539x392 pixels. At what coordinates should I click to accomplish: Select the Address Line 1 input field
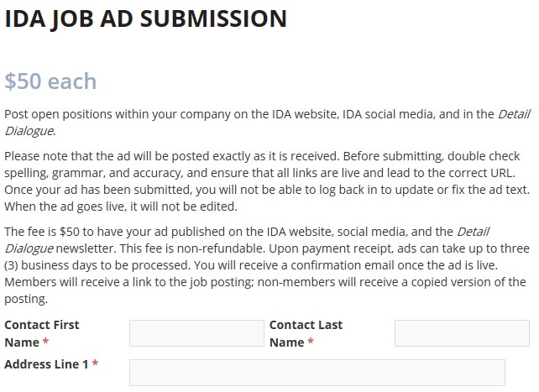(x=317, y=373)
